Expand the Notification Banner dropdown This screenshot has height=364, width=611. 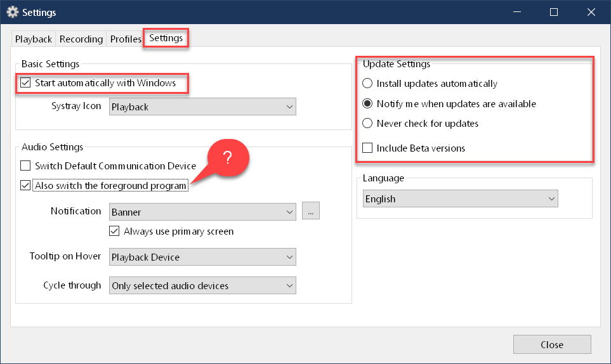pyautogui.click(x=202, y=212)
